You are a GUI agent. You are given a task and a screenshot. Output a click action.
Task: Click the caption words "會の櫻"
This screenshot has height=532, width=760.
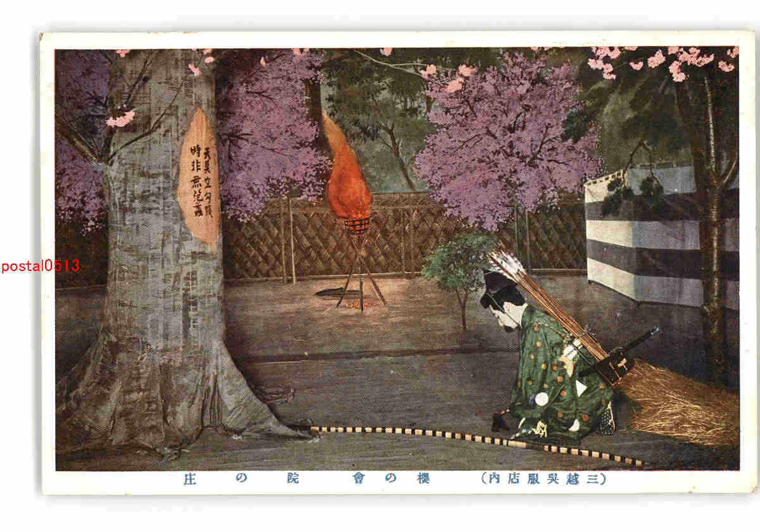coord(391,479)
